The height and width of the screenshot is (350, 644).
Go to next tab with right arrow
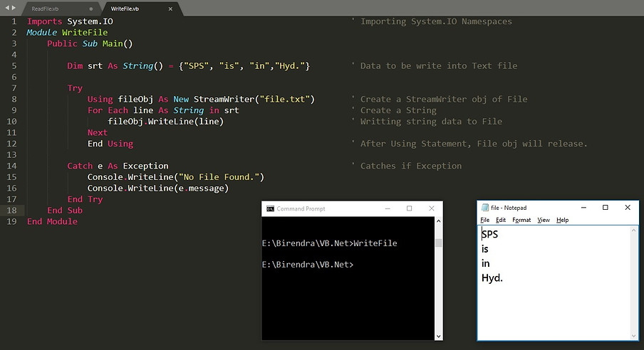point(14,7)
